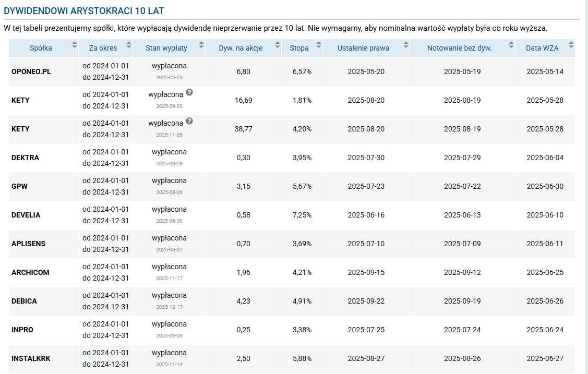Click DEBICA dividend value 4,23
The width and height of the screenshot is (588, 374).
pyautogui.click(x=243, y=301)
